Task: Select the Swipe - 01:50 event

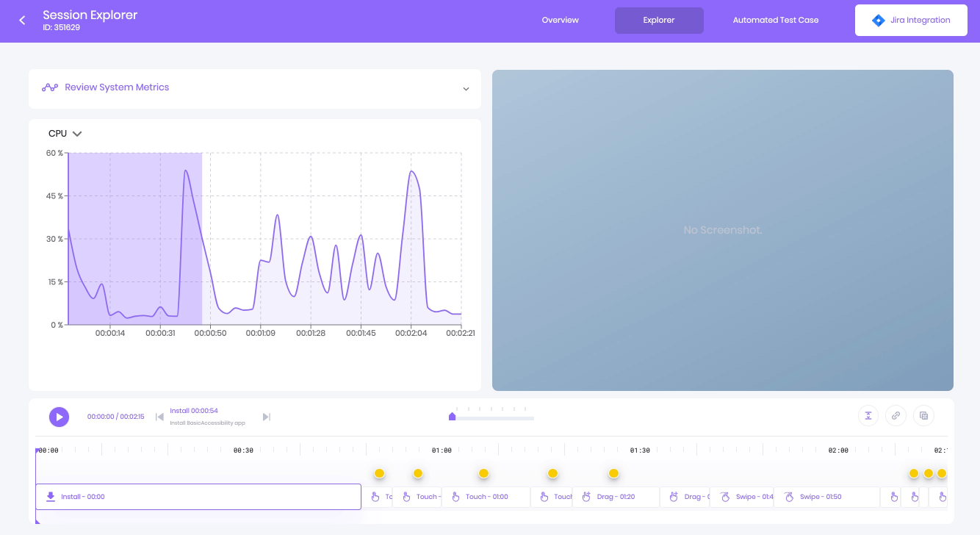Action: 826,497
